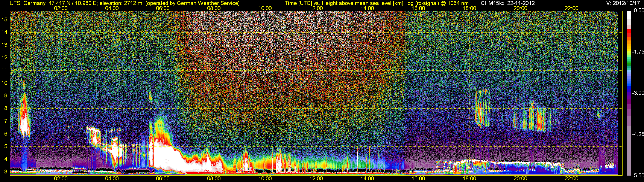This screenshot has width=644, height=182.
Task: Click the 22:00 label on top time axis
Action: coord(571,8)
